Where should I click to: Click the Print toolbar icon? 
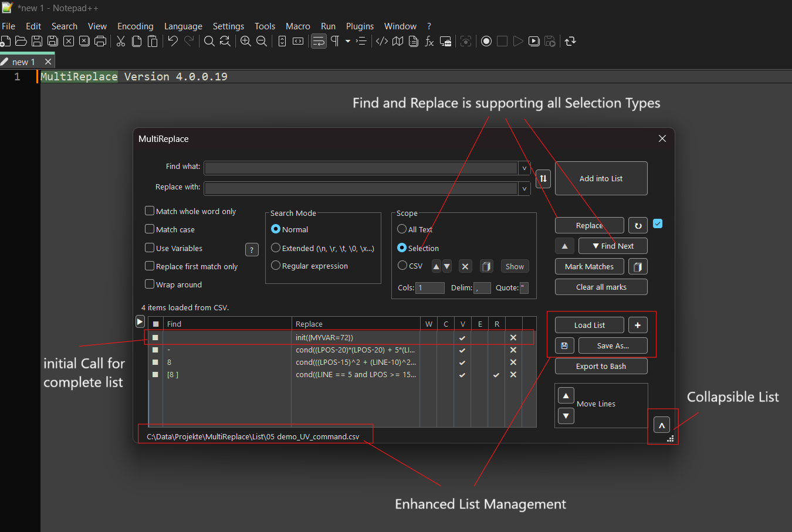point(100,41)
